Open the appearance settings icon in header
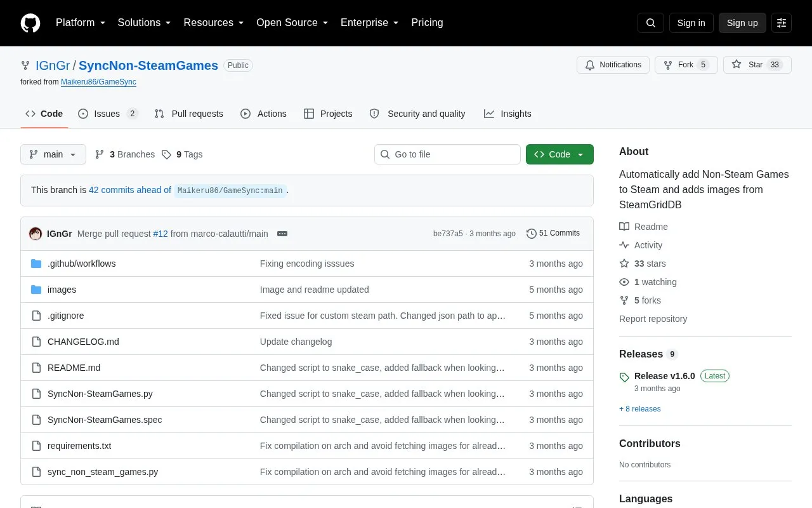 tap(782, 23)
